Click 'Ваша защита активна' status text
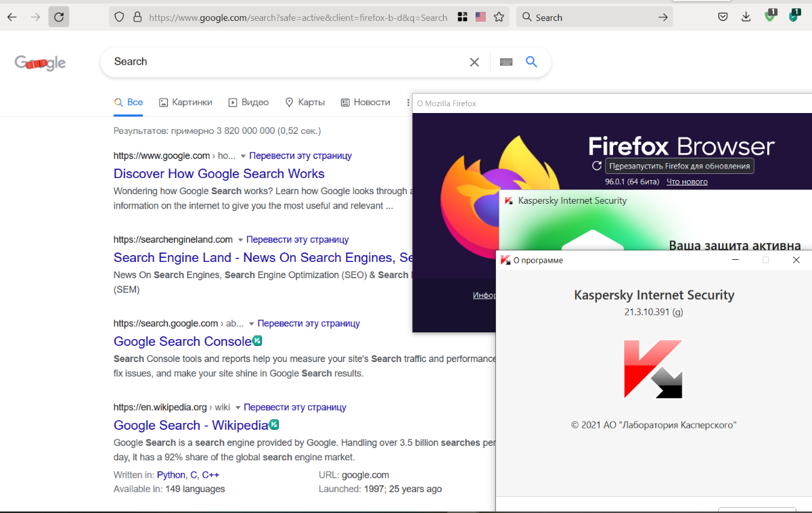Image resolution: width=812 pixels, height=513 pixels. 735,246
